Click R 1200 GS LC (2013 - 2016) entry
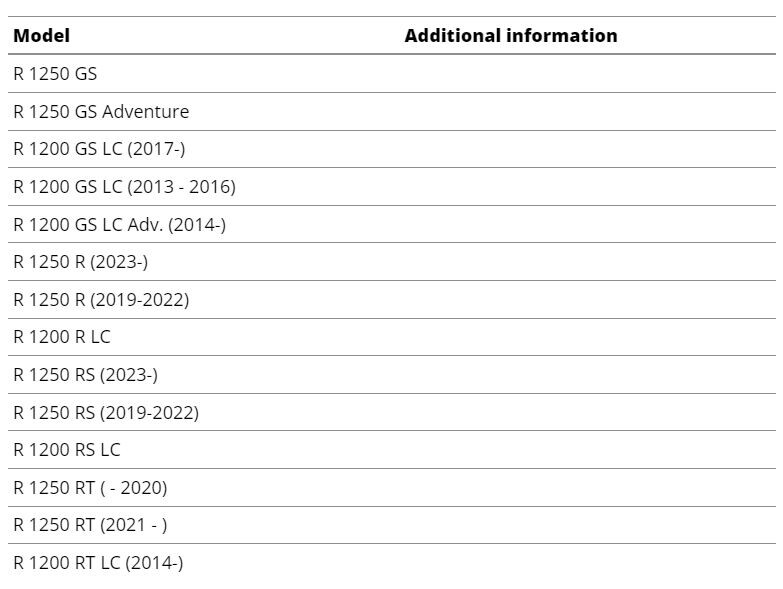The height and width of the screenshot is (589, 783). (x=124, y=187)
